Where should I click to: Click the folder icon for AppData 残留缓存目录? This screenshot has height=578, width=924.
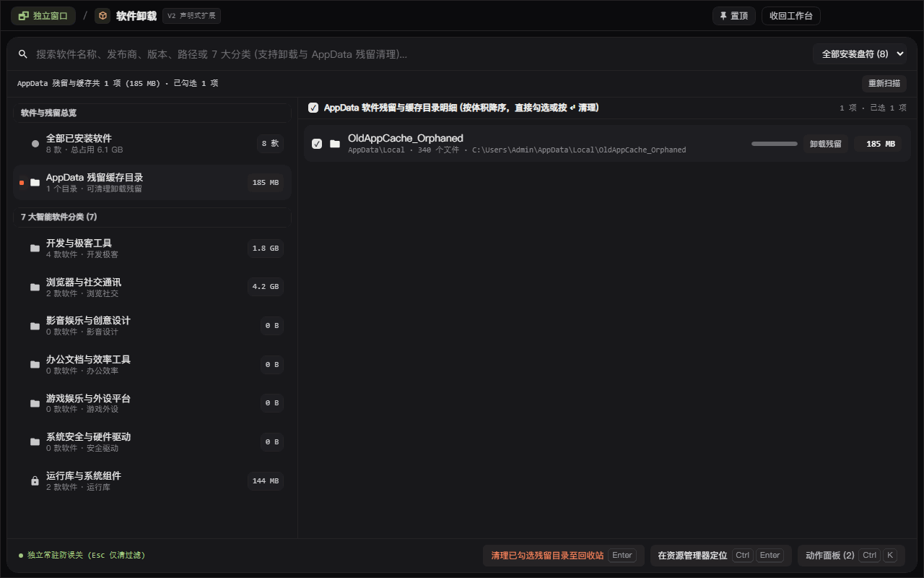[35, 183]
